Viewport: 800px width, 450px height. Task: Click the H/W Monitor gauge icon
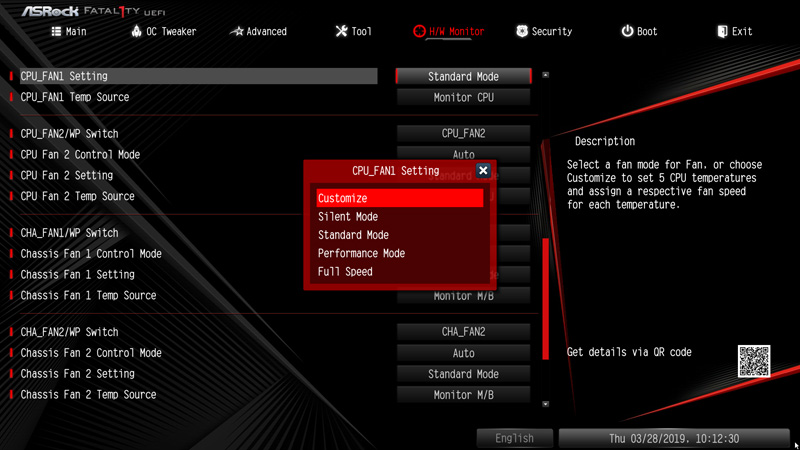419,32
